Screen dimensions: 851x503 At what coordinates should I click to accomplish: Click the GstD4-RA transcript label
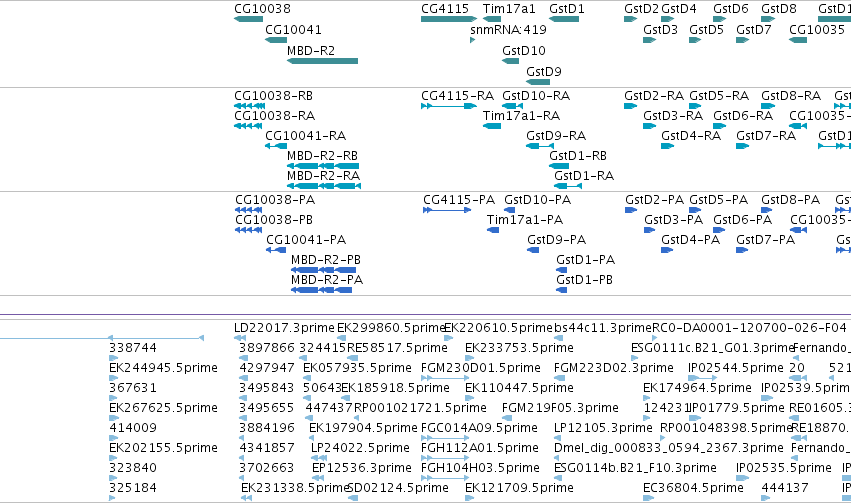point(691,136)
